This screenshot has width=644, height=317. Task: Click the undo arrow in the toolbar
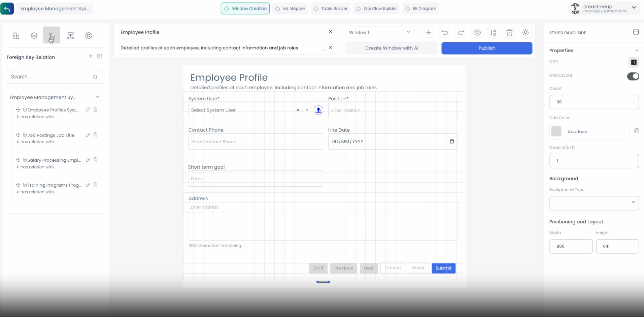point(445,33)
